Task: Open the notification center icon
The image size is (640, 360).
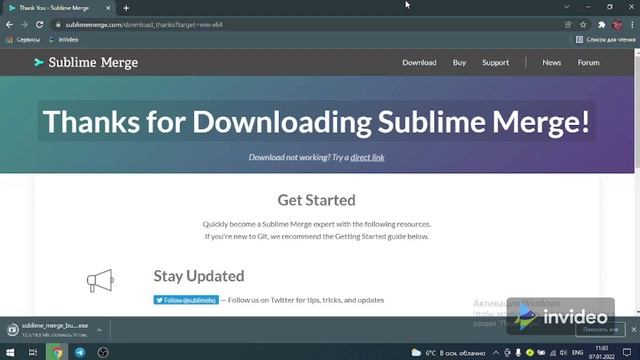Action: coord(627,352)
